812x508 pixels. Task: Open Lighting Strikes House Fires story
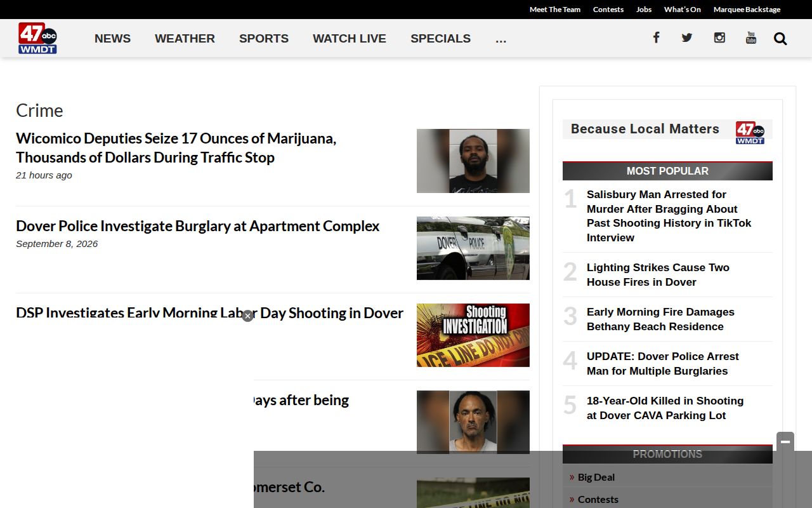(658, 274)
